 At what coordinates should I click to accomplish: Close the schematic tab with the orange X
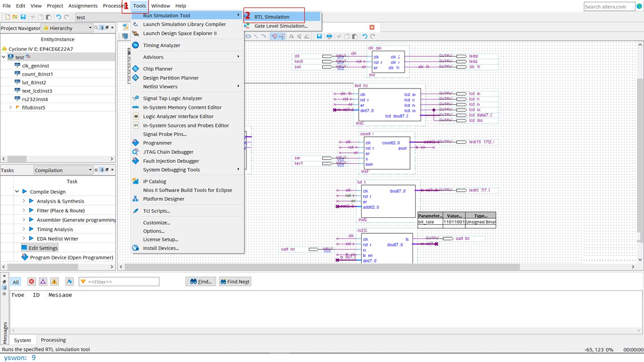point(372,27)
